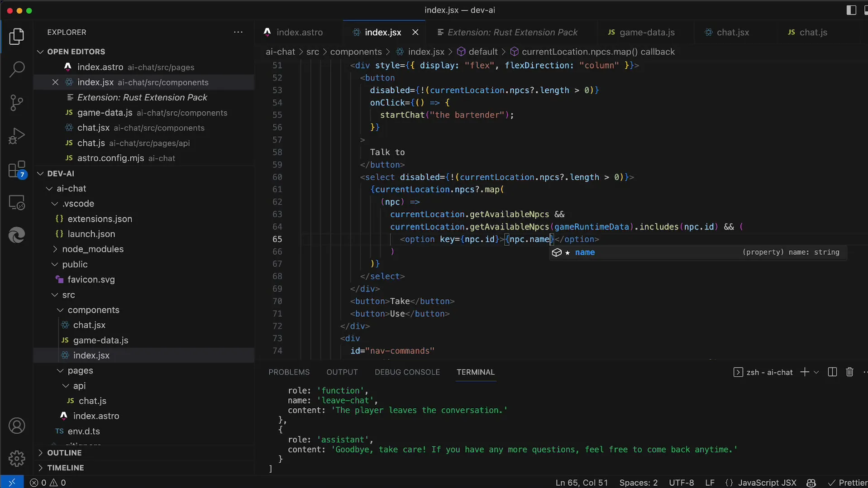Open Remote Explorer view
Viewport: 868px width, 488px height.
pyautogui.click(x=17, y=202)
